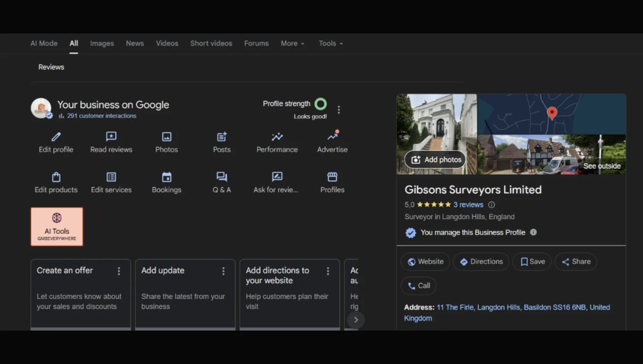Open the Add update card

coord(185,294)
